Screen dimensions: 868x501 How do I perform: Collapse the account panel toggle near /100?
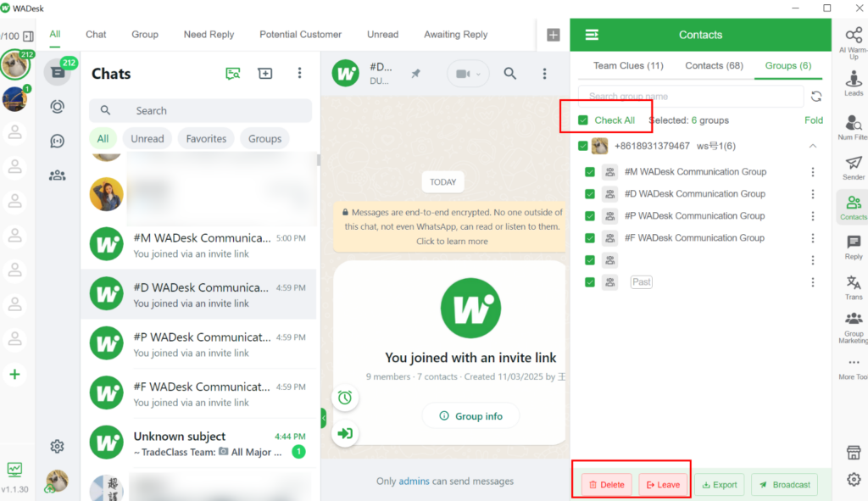coord(28,36)
